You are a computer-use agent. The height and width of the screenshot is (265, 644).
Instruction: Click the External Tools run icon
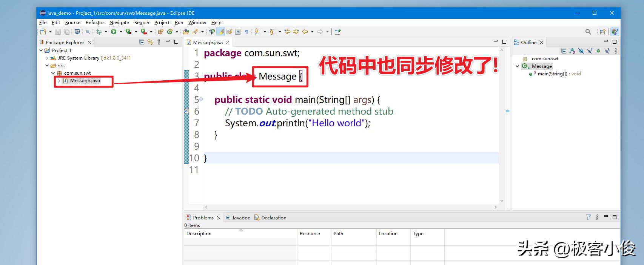pos(143,32)
